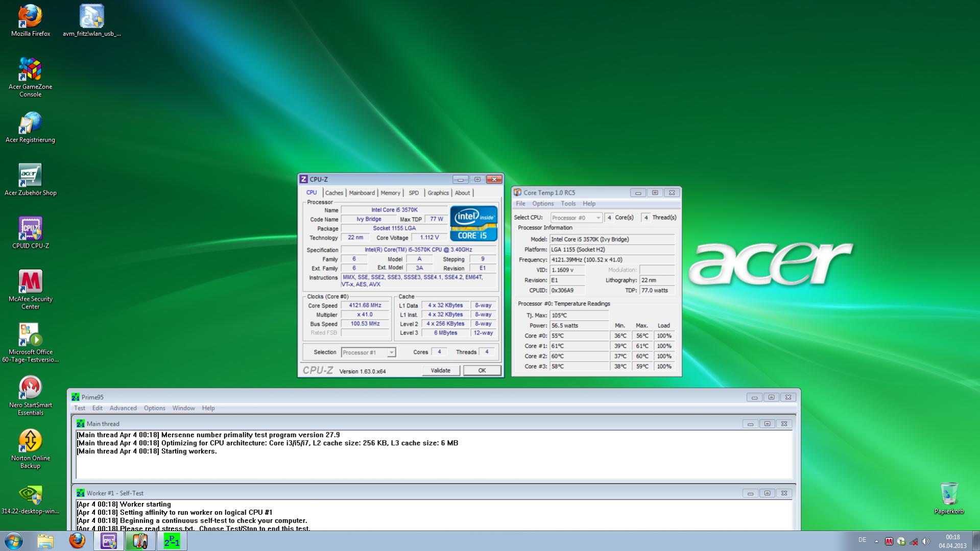Click the CPUID value 0x306A9
The width and height of the screenshot is (980, 551).
pos(567,290)
